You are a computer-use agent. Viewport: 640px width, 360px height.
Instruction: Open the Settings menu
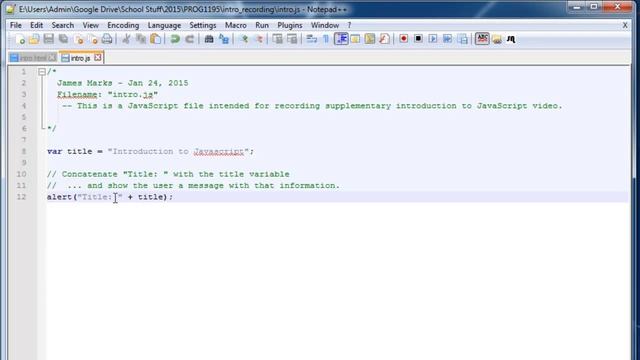(202, 25)
